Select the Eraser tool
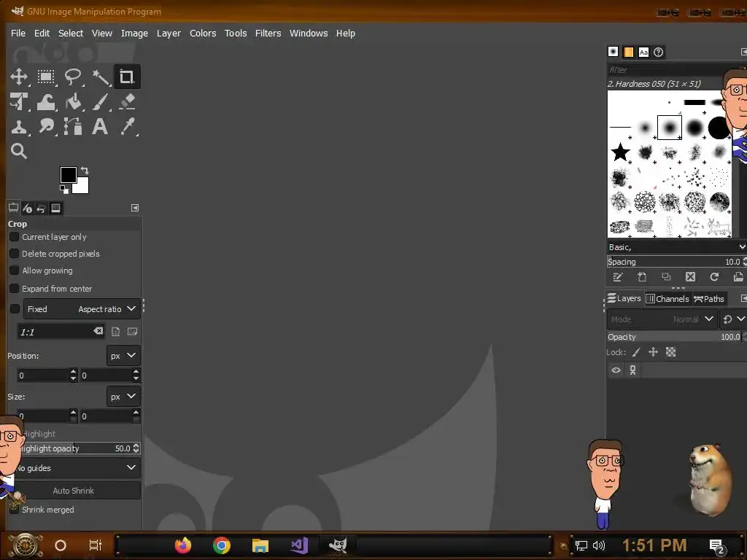 click(x=127, y=102)
